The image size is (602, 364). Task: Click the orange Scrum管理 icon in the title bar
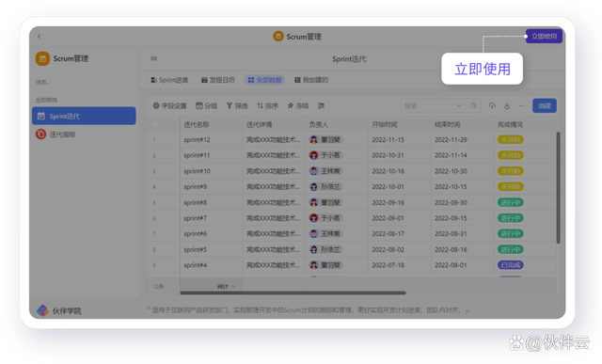click(278, 37)
